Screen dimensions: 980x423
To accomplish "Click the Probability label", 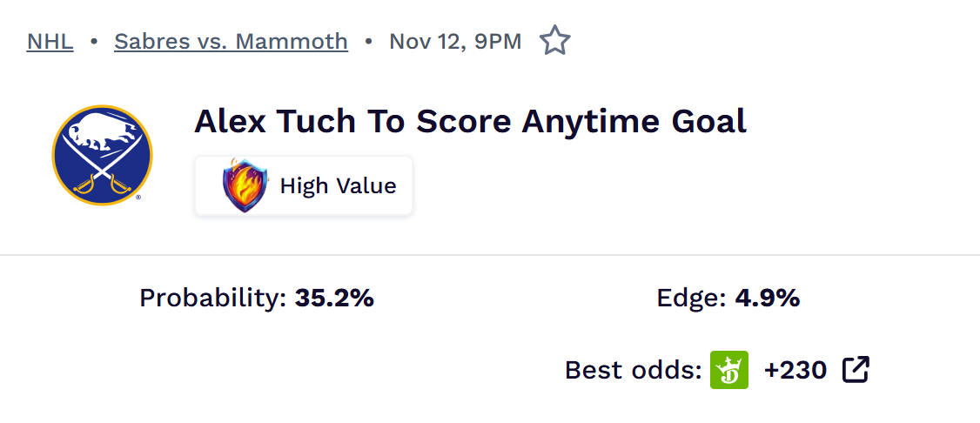I will [212, 299].
